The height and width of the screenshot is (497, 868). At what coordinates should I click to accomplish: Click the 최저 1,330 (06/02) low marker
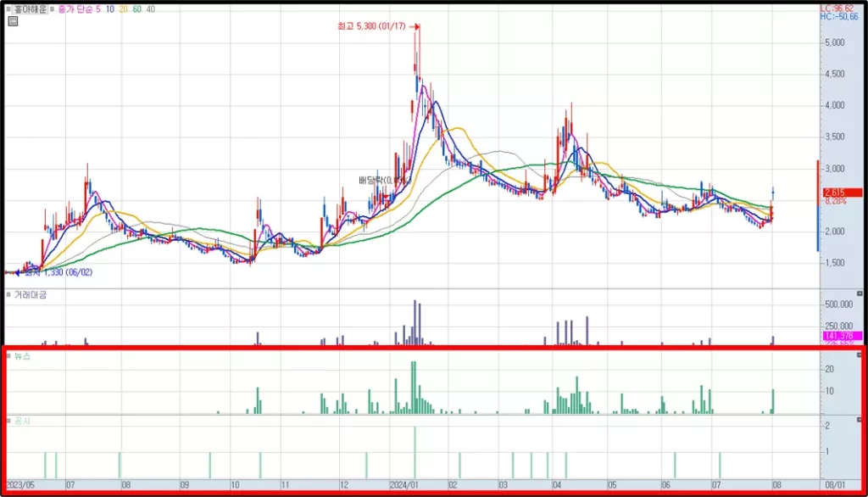click(58, 272)
